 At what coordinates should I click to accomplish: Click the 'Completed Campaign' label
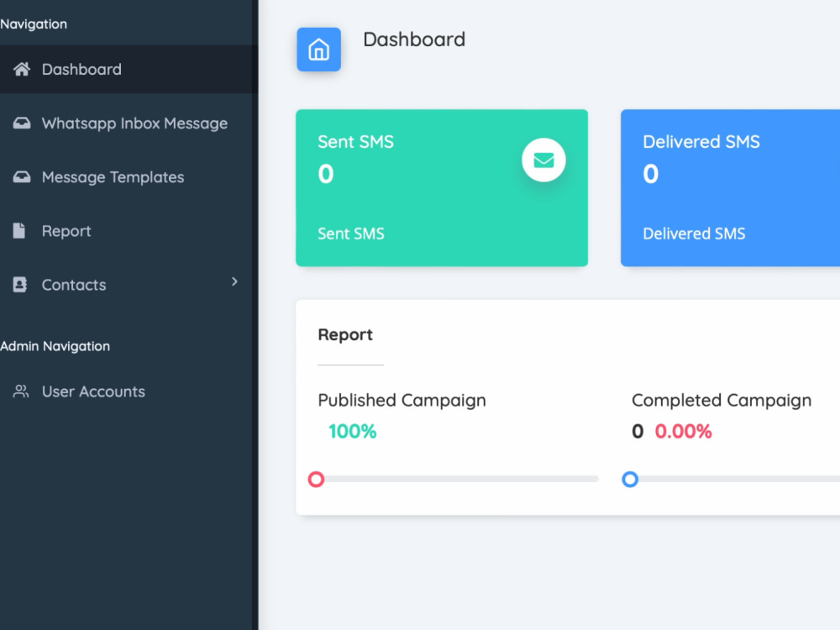(x=722, y=401)
